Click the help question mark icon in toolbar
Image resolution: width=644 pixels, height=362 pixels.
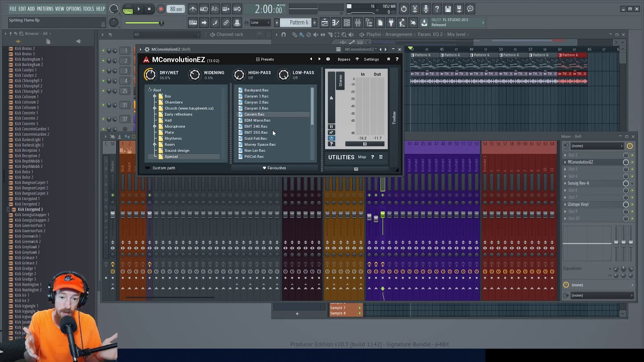pos(437,9)
